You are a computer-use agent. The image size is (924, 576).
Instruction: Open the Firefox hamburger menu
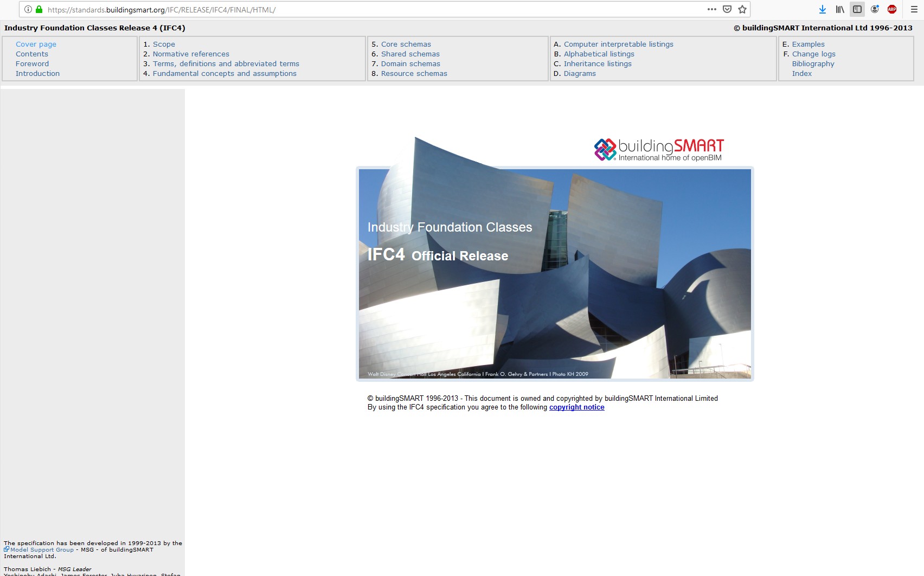(x=914, y=9)
